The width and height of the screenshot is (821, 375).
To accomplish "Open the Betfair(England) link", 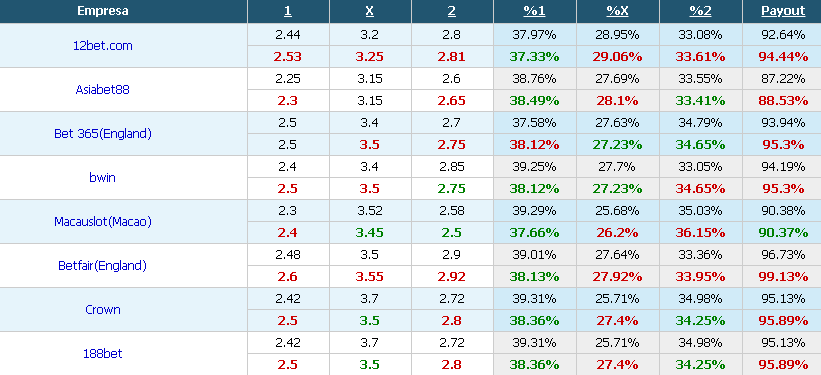I will pyautogui.click(x=103, y=266).
